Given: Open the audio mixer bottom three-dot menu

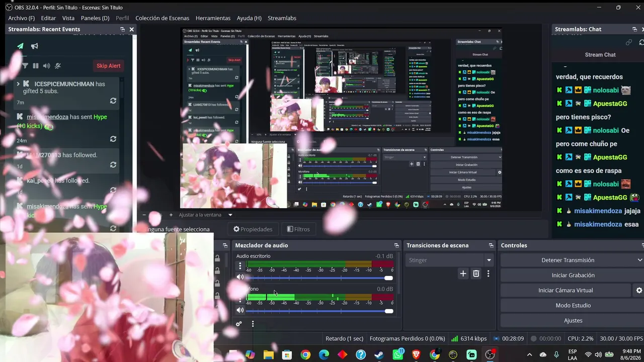Looking at the screenshot, I should [253, 324].
